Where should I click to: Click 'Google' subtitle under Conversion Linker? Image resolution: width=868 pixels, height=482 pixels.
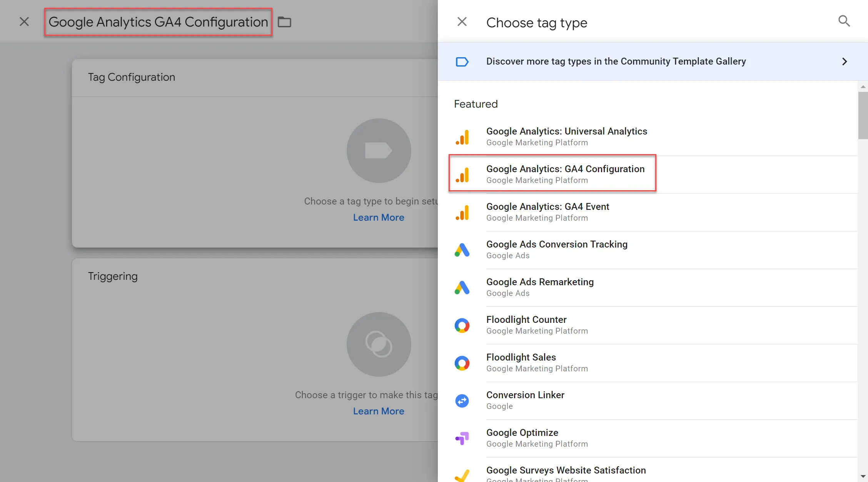point(499,406)
